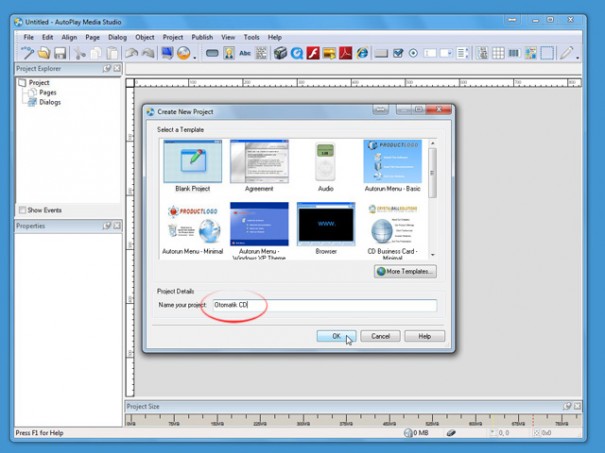605x453 pixels.
Task: Pin the Properties panel
Action: coord(107,226)
